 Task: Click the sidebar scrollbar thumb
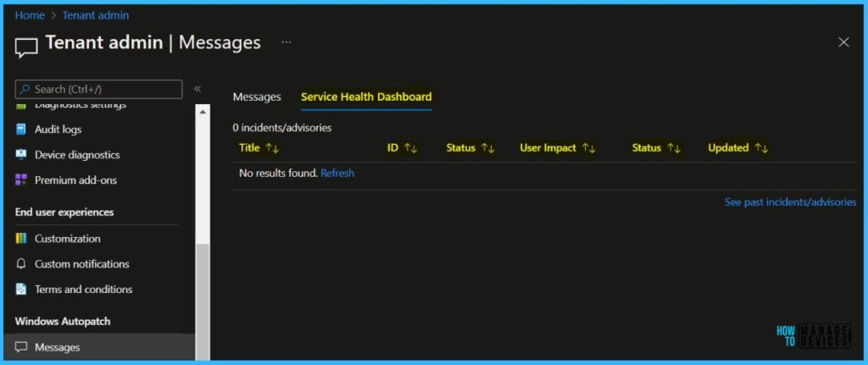(203, 302)
